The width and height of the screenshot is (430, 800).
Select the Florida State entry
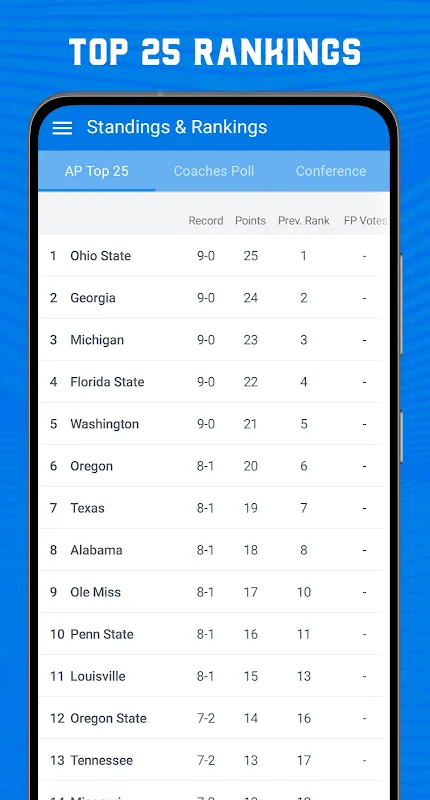click(x=214, y=382)
